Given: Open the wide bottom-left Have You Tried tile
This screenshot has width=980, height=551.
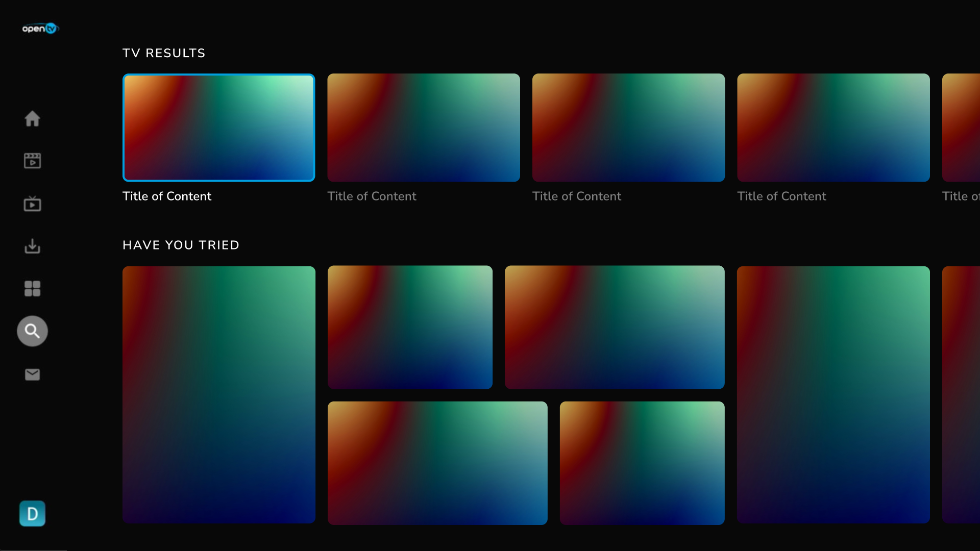Looking at the screenshot, I should coord(437,463).
